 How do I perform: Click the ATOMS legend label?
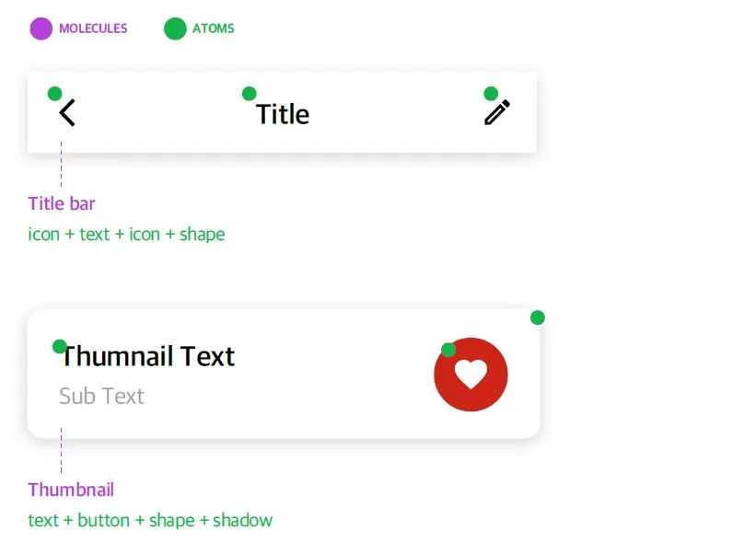tap(213, 29)
